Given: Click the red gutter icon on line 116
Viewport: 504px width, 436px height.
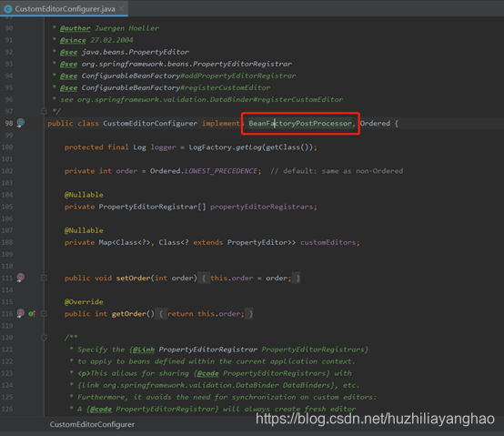Looking at the screenshot, I should [21, 313].
